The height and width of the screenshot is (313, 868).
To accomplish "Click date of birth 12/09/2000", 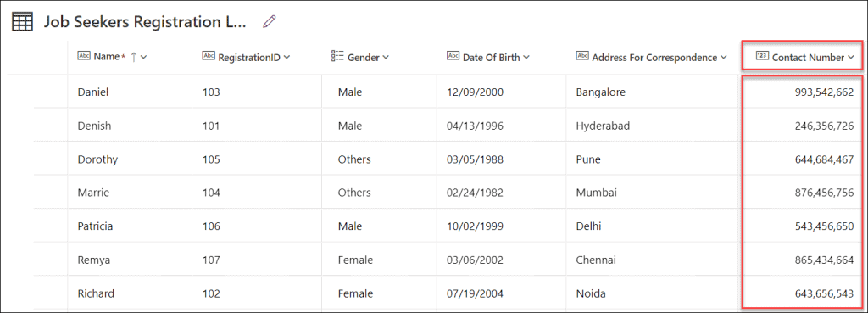I will tap(475, 92).
